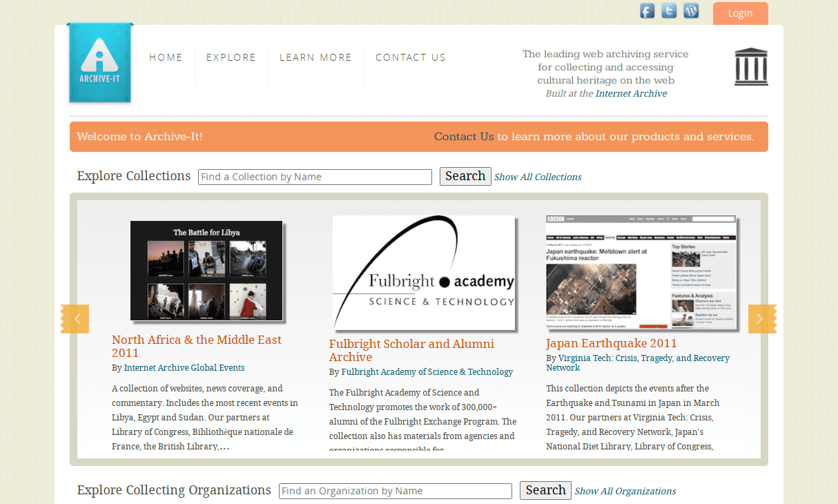Screen dimensions: 838x504
Task: Click the Archive-It logo banner
Action: click(x=99, y=63)
